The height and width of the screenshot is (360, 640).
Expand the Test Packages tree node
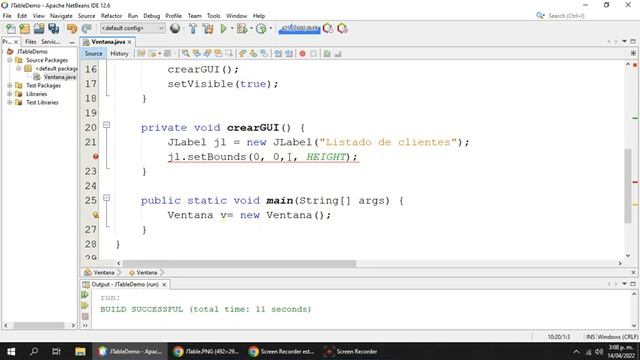tap(10, 85)
